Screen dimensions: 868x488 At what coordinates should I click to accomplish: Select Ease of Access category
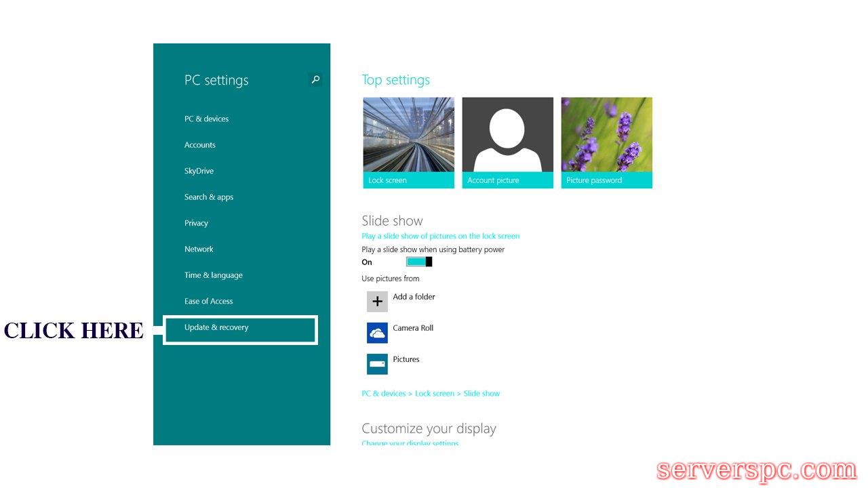[208, 302]
